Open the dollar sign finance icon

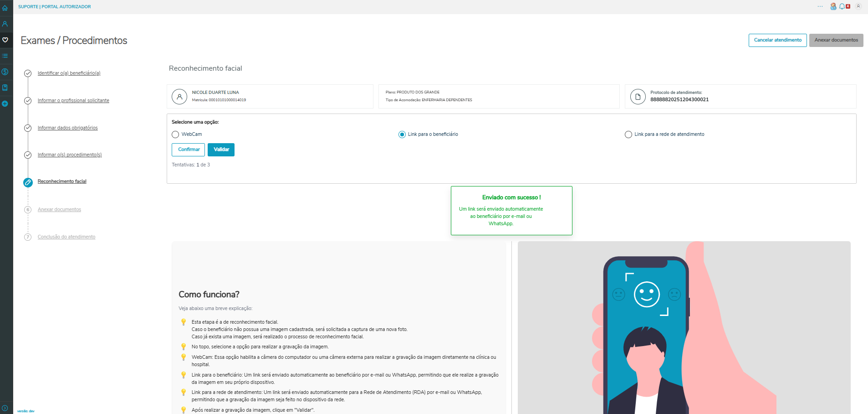5,72
